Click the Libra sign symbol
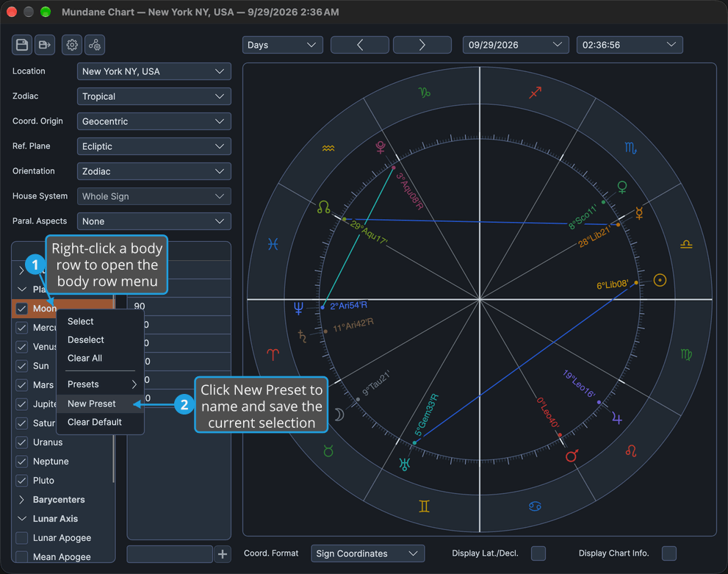The image size is (728, 574). tap(686, 244)
